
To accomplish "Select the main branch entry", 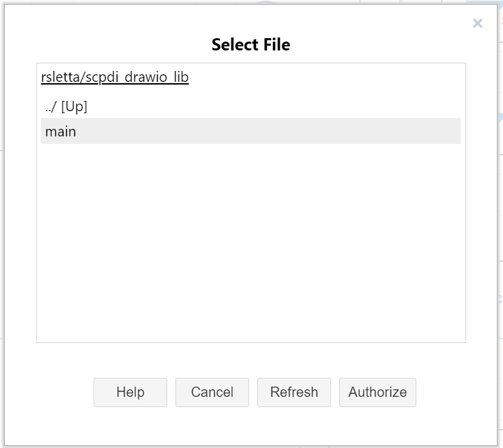I will point(61,131).
